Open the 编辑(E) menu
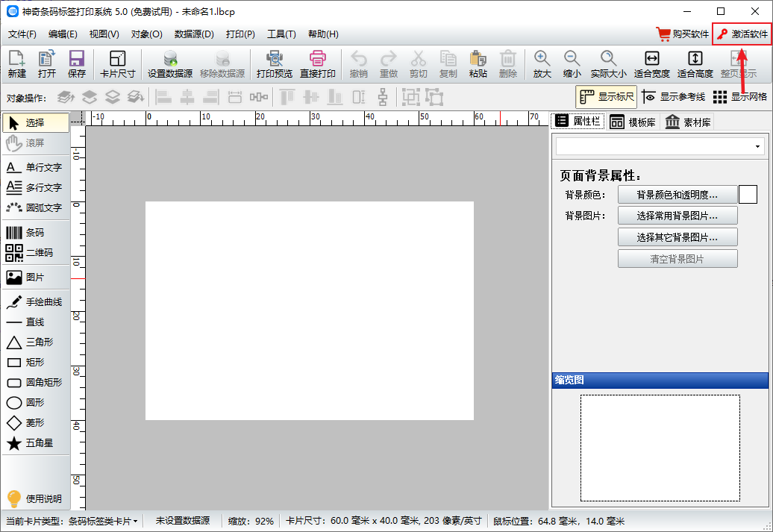Viewport: 773px width, 532px height. (x=63, y=34)
